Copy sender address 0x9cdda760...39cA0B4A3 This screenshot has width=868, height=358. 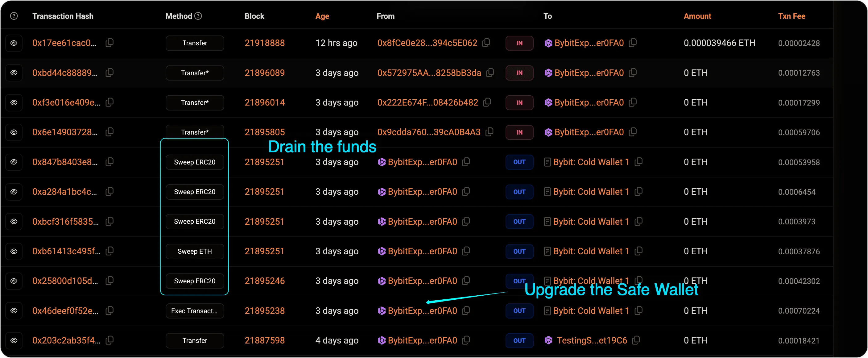[490, 132]
